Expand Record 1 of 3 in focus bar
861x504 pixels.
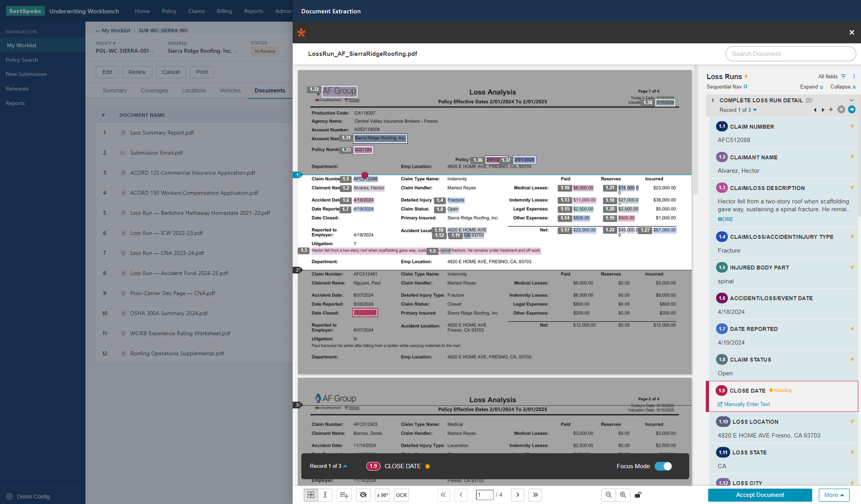[328, 466]
